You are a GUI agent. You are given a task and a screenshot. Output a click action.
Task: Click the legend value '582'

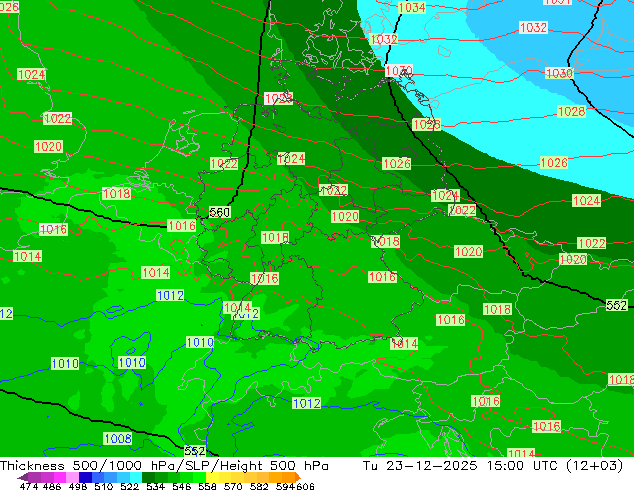[x=259, y=486]
